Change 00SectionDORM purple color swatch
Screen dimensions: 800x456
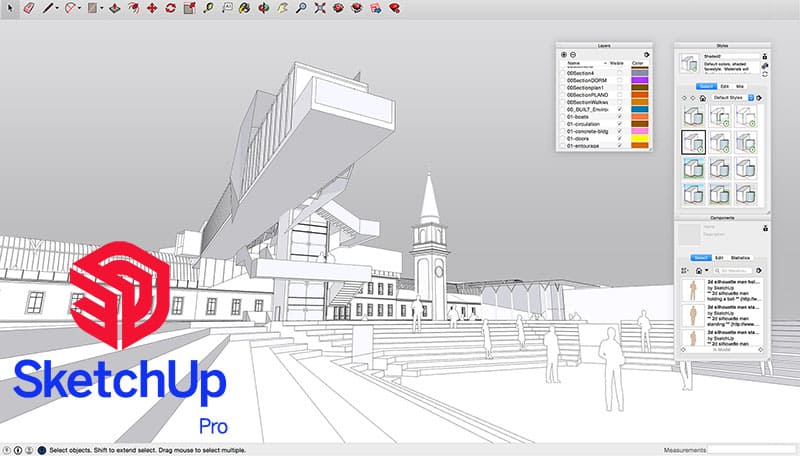(640, 81)
